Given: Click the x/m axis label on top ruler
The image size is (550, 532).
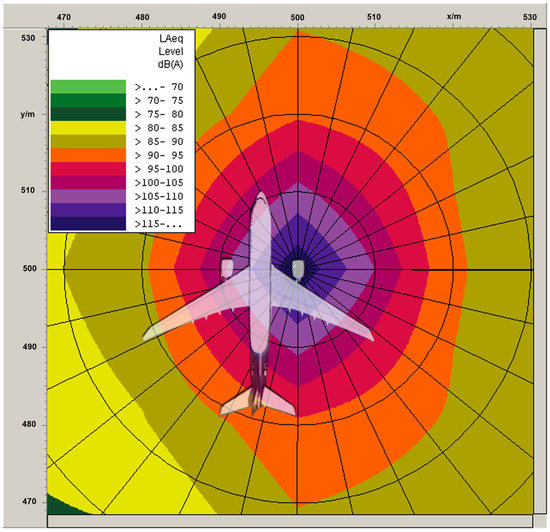Looking at the screenshot, I should 454,16.
